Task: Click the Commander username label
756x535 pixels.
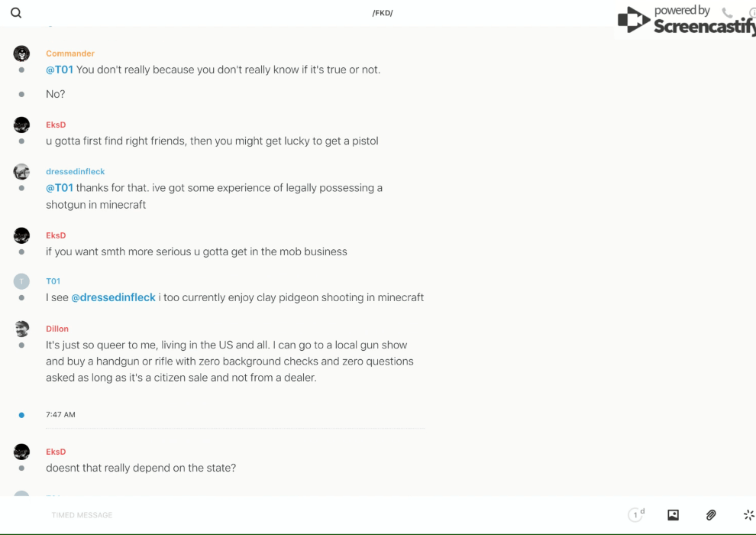Action: [x=70, y=53]
